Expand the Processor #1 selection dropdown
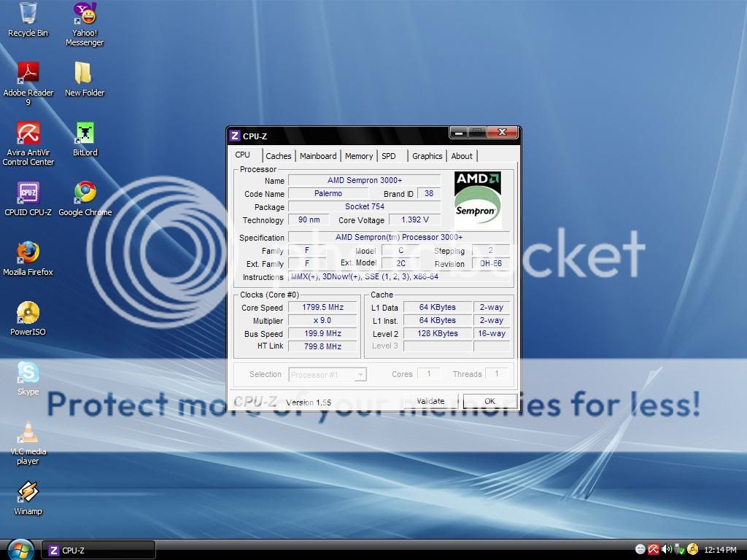Viewport: 747px width, 560px height. click(360, 375)
